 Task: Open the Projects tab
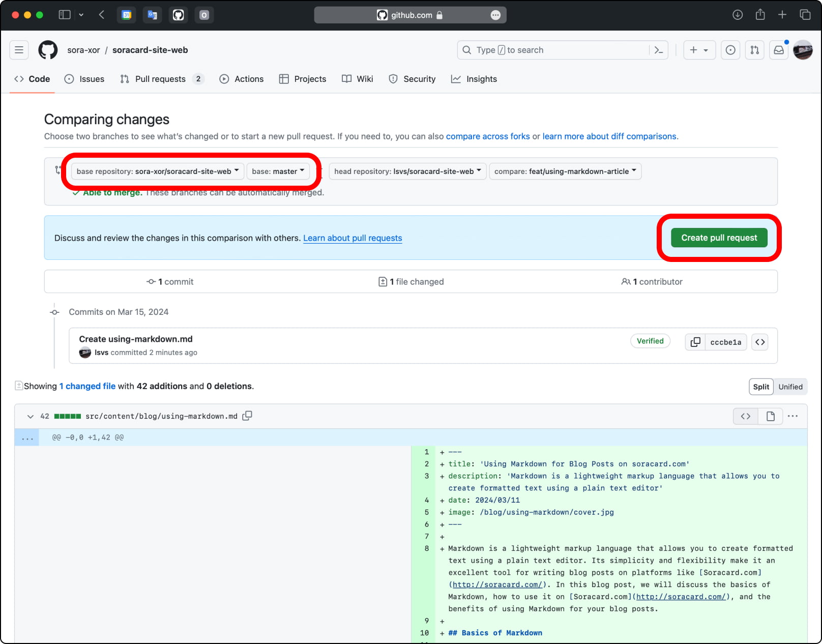[x=303, y=79]
